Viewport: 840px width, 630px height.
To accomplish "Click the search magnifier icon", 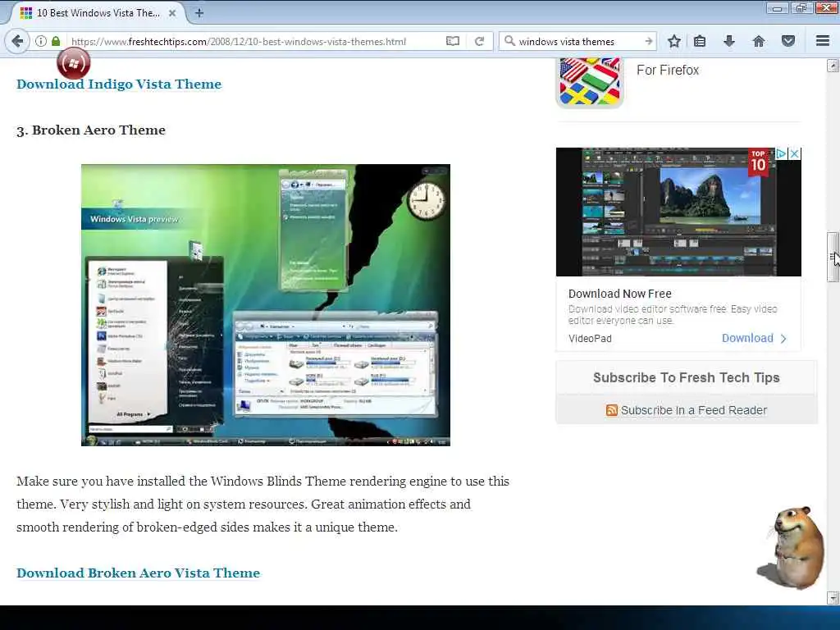I will [x=509, y=41].
